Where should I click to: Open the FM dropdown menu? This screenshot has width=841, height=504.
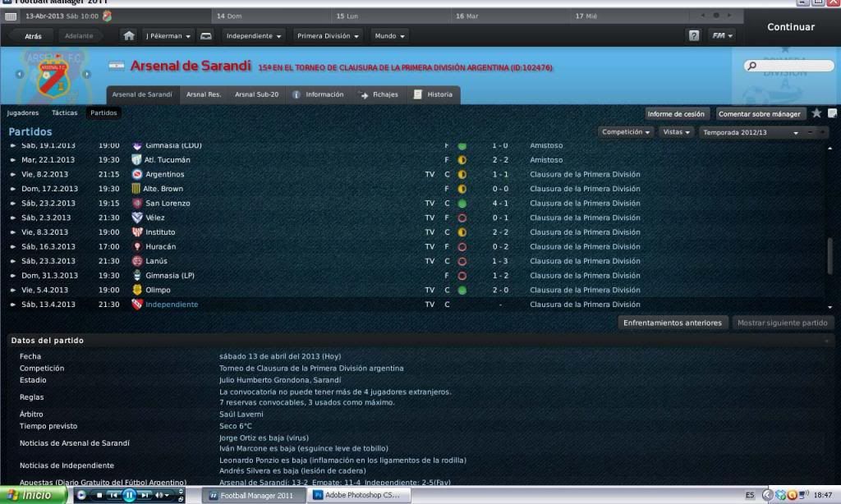722,36
